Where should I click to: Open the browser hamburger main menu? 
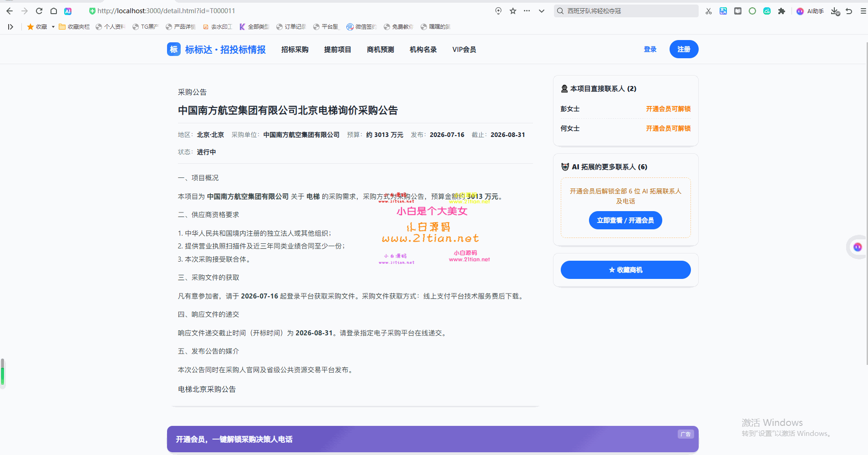863,11
